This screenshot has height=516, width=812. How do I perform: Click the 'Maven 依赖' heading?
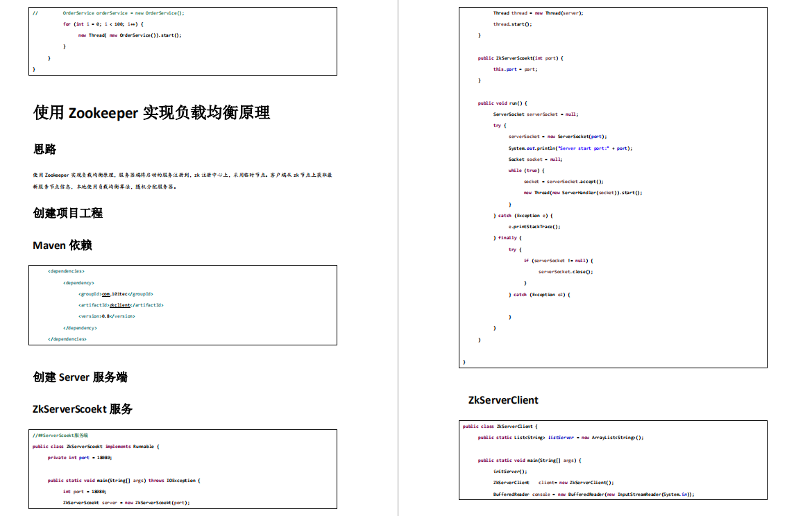coord(62,246)
